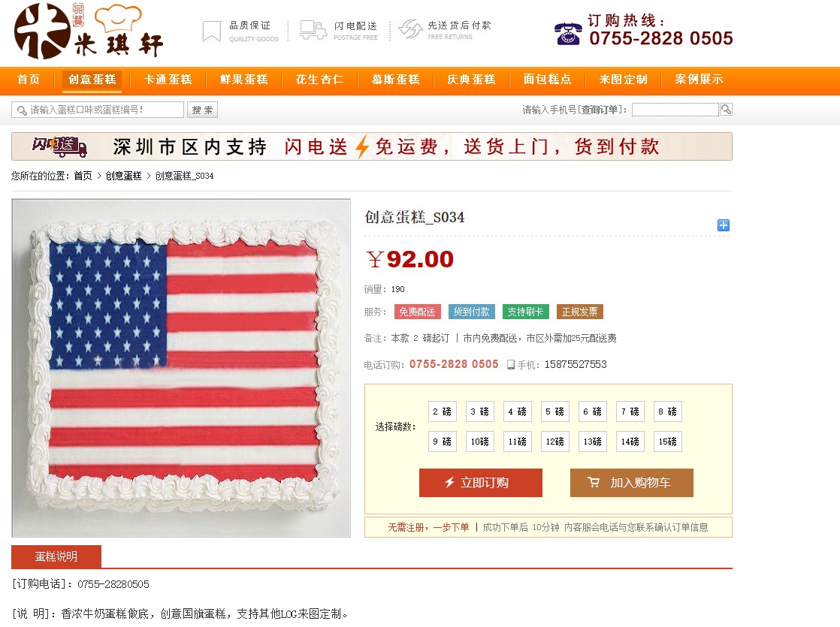Viewport: 840px width, 627px height.
Task: Click the blue plus icon beside product title
Action: pos(724,225)
